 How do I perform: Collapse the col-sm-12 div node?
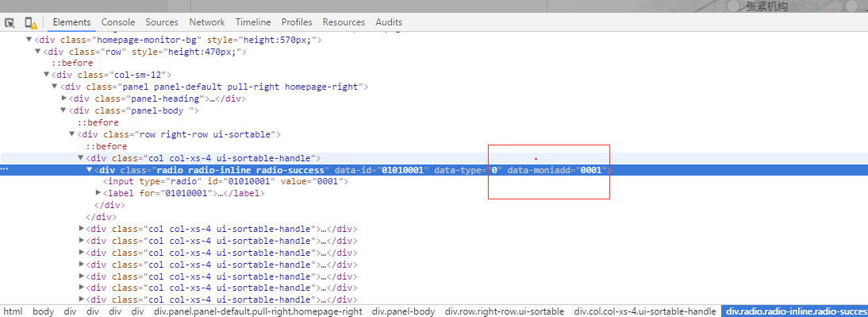click(x=47, y=75)
